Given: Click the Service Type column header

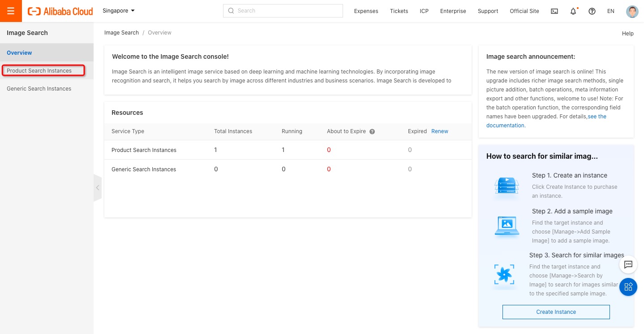Looking at the screenshot, I should tap(128, 131).
